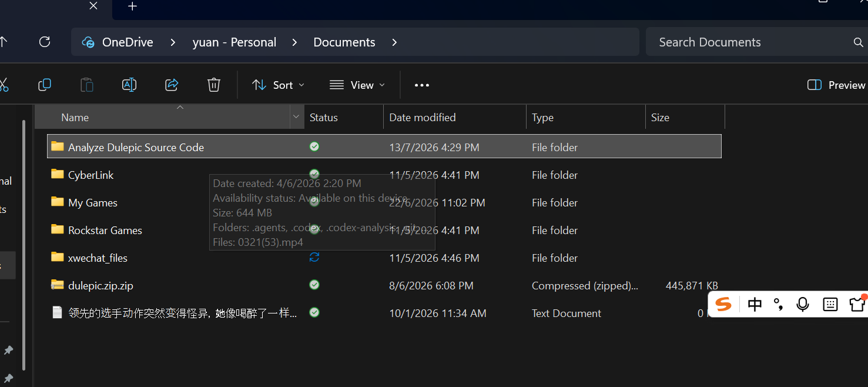Select the Rockstar Games folder
This screenshot has height=387, width=868.
pos(105,230)
